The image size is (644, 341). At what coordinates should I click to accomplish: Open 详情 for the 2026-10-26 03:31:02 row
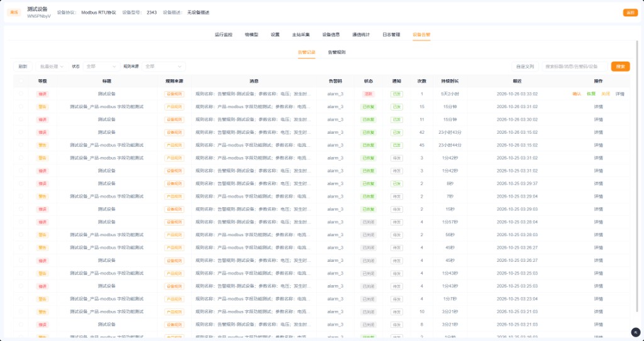point(599,107)
